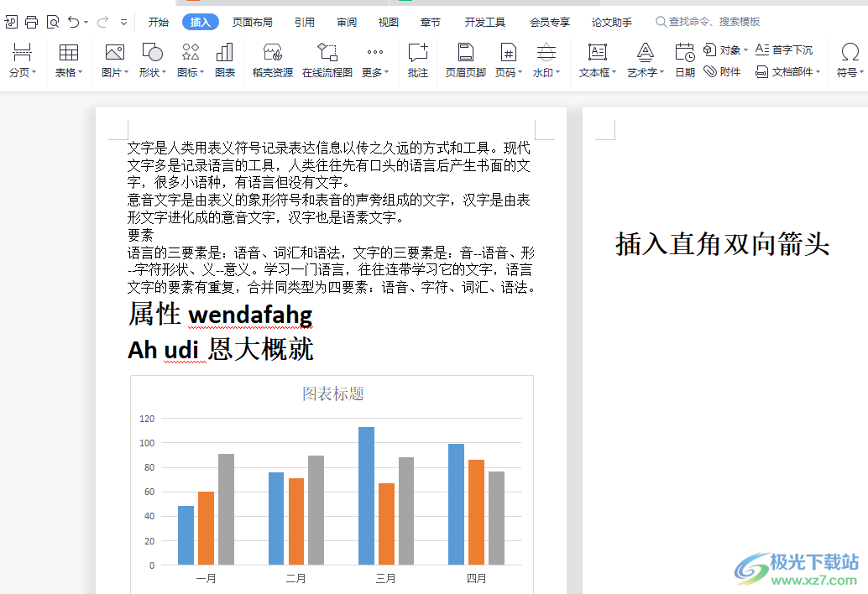Image resolution: width=868 pixels, height=594 pixels.
Task: Expand the undo history dropdown arrow
Action: click(x=86, y=23)
